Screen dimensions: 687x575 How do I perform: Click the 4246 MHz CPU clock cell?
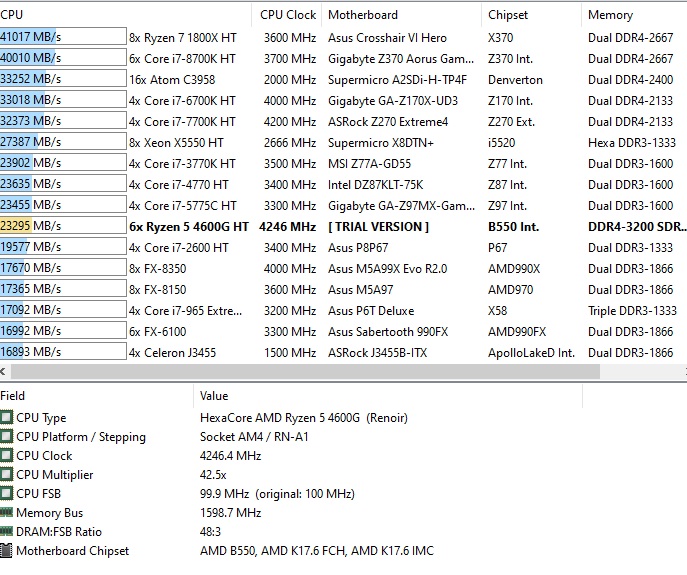[x=287, y=227]
